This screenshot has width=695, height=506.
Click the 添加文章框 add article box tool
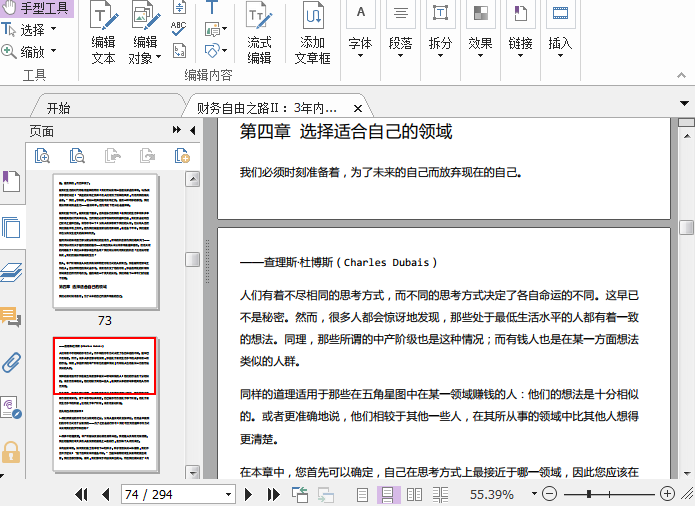(x=312, y=34)
